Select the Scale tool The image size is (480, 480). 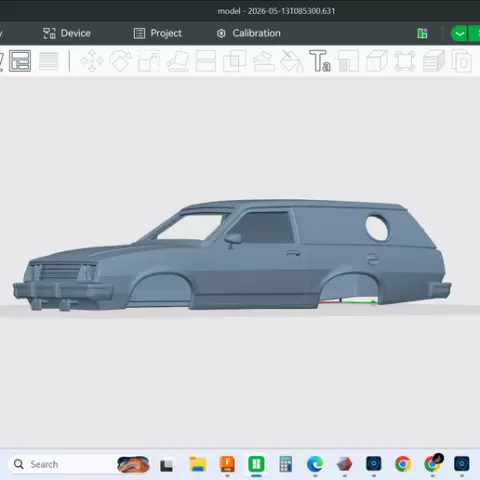click(149, 61)
